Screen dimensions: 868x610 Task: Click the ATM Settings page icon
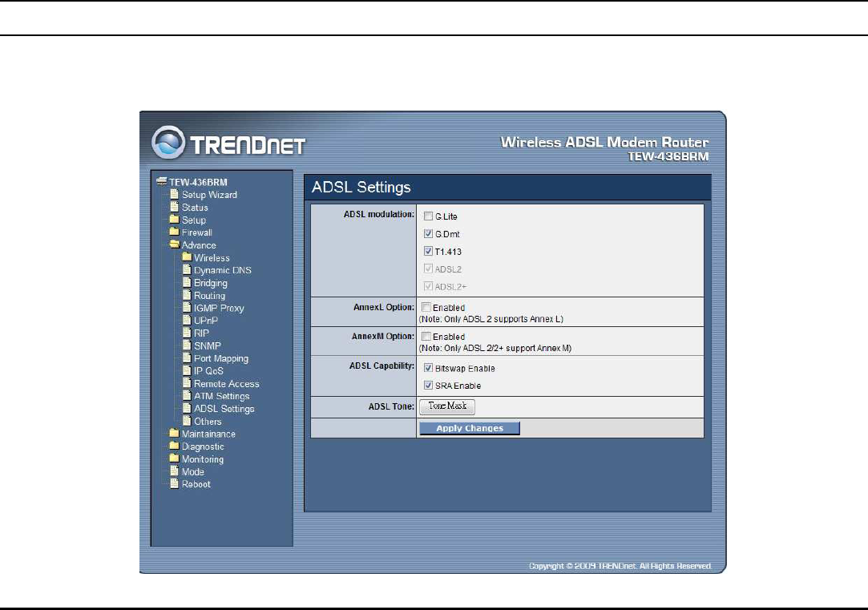tap(187, 395)
